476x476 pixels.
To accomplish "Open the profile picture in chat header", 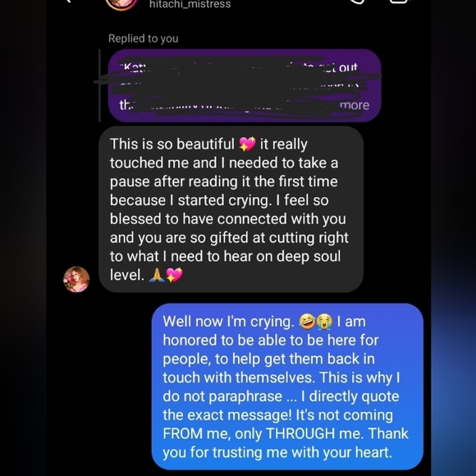I will (x=121, y=4).
